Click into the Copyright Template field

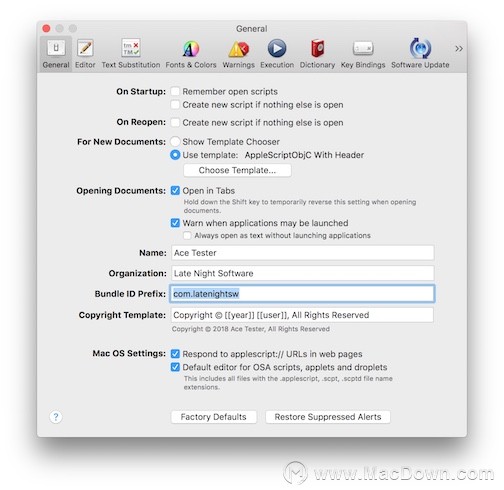tap(302, 315)
